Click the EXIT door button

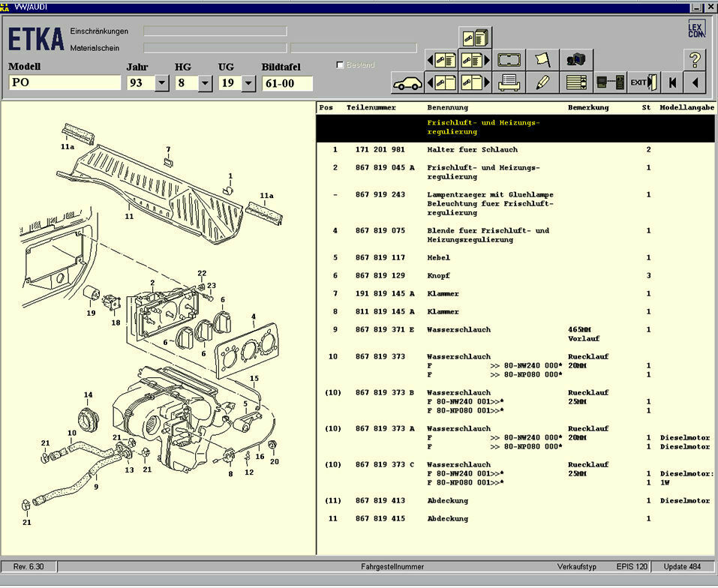644,82
